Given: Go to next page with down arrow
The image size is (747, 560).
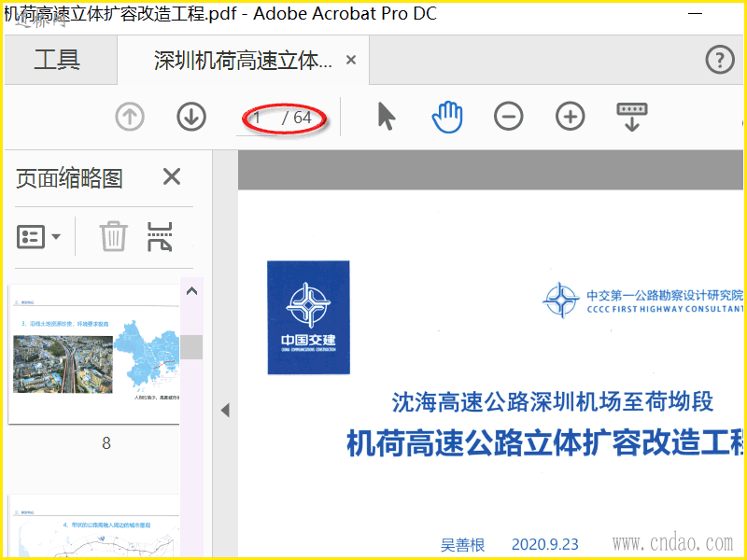Looking at the screenshot, I should pyautogui.click(x=191, y=117).
